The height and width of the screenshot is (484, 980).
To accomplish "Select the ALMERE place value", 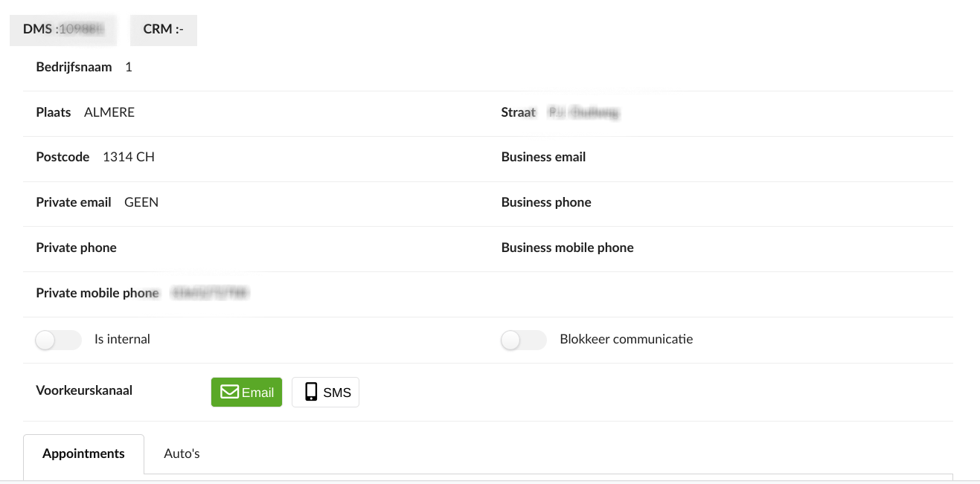I will click(x=109, y=112).
